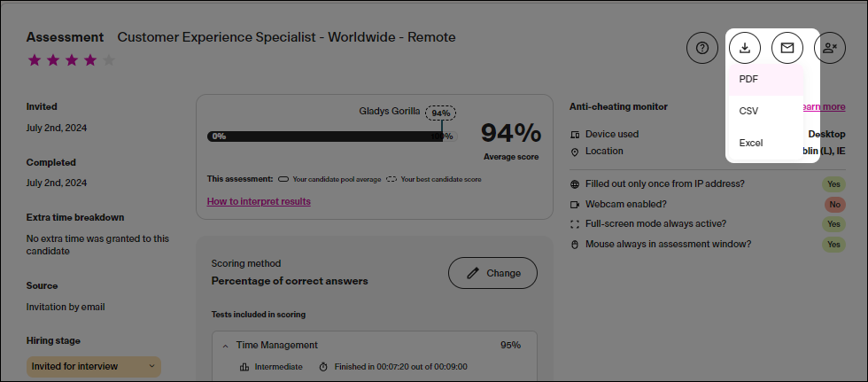Click the 94% marker on score bar
This screenshot has height=382, width=868.
(441, 113)
